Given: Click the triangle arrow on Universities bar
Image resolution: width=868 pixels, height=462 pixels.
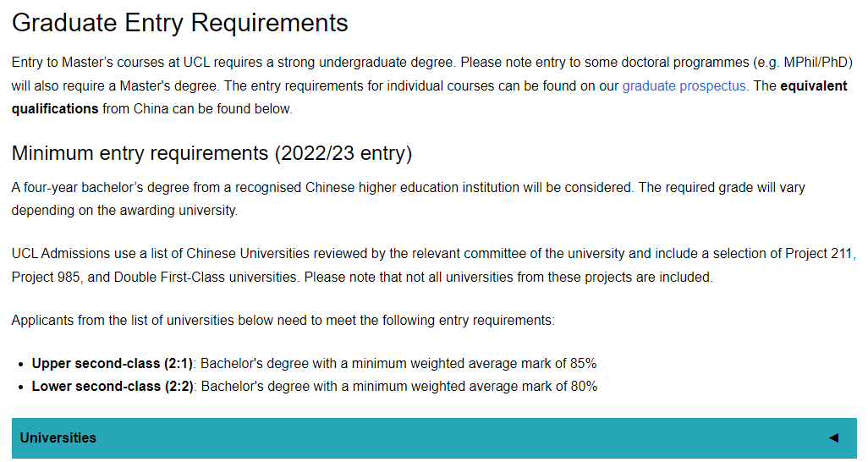Looking at the screenshot, I should coord(833,437).
